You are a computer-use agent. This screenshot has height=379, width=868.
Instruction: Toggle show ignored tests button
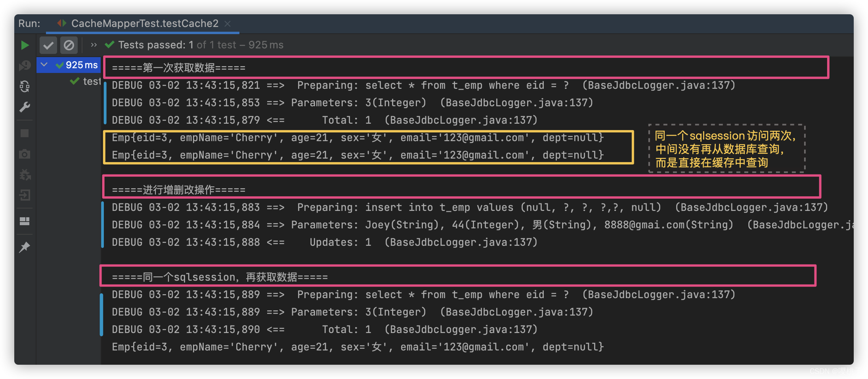tap(69, 45)
